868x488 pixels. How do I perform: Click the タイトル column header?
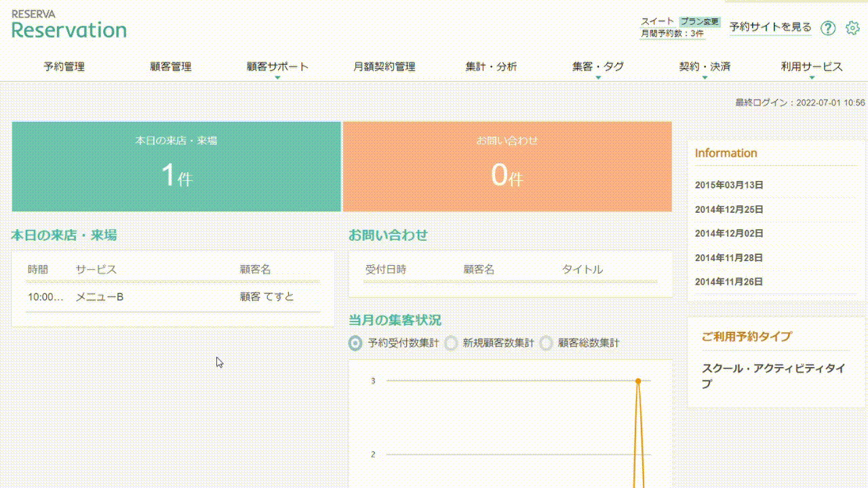point(582,269)
